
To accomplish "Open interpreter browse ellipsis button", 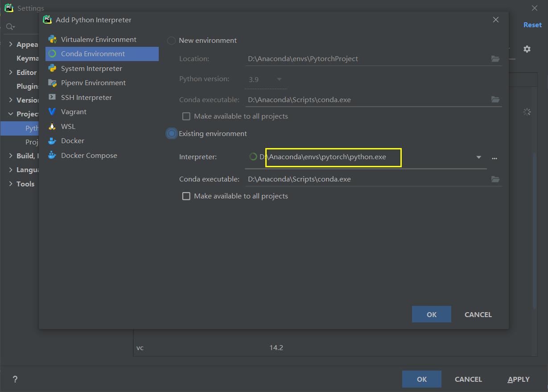I will pyautogui.click(x=494, y=158).
